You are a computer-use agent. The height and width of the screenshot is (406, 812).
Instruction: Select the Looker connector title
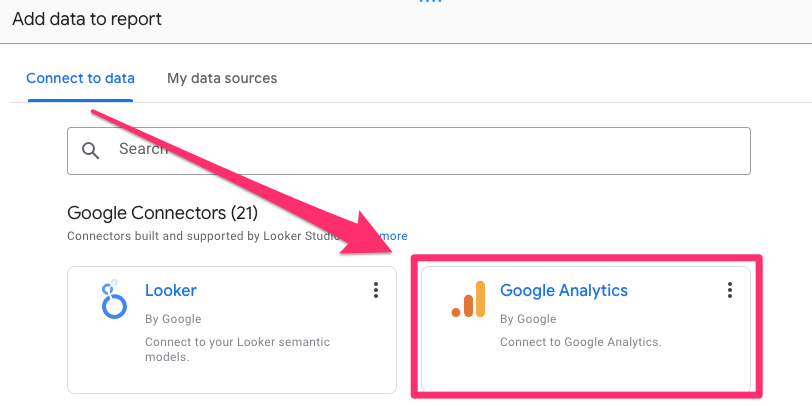point(171,291)
